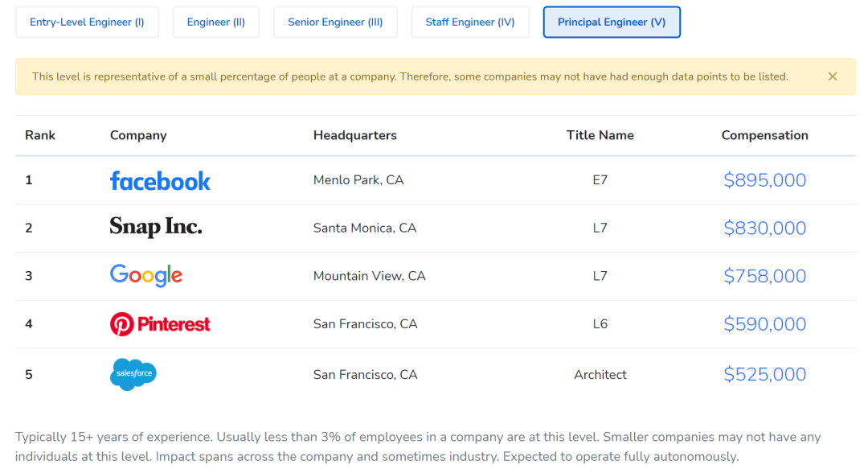Viewport: 868px width, 469px height.
Task: Dismiss the yellow notice banner
Action: (x=832, y=76)
